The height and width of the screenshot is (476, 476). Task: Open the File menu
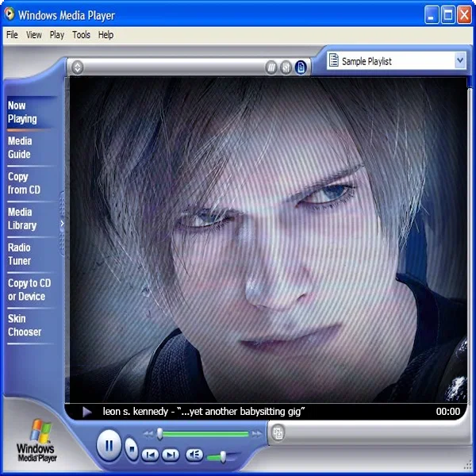click(x=12, y=35)
